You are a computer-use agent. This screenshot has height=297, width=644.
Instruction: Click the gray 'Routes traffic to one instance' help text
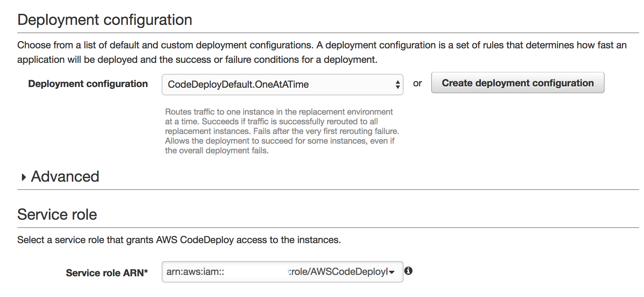(282, 131)
